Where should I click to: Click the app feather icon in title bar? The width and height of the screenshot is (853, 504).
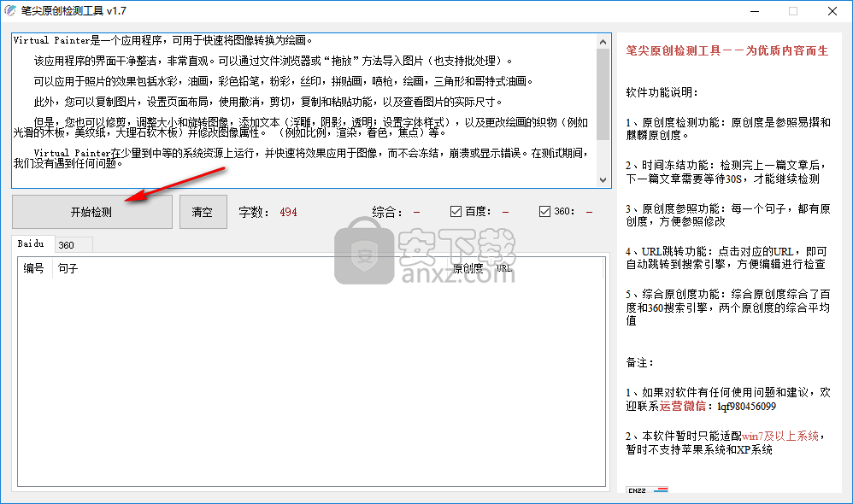10,11
